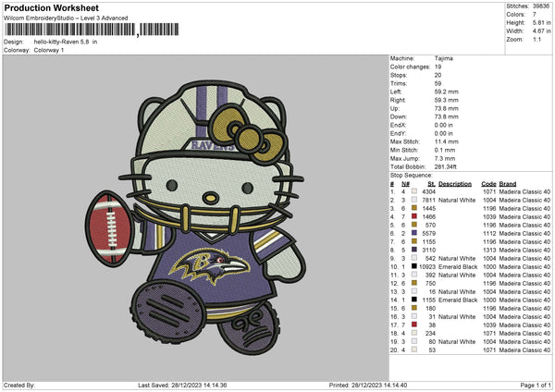Select the "EndY:" label
The width and height of the screenshot is (555, 392).
click(x=398, y=133)
